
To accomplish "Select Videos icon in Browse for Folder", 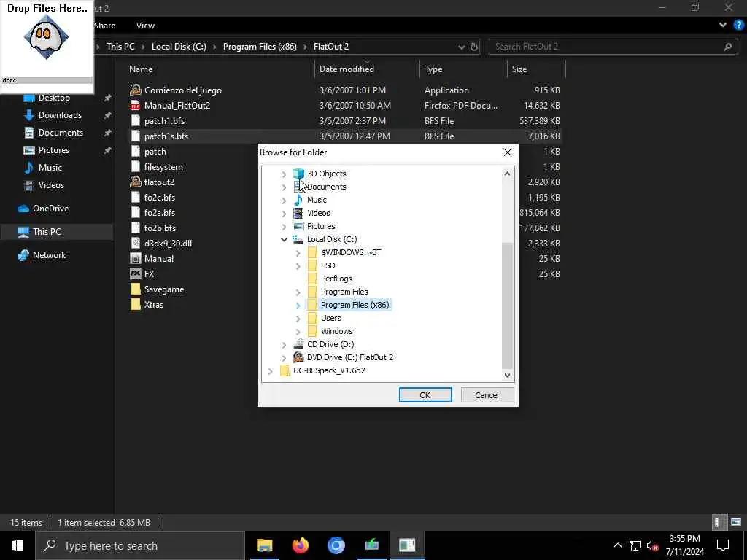I will tap(298, 213).
